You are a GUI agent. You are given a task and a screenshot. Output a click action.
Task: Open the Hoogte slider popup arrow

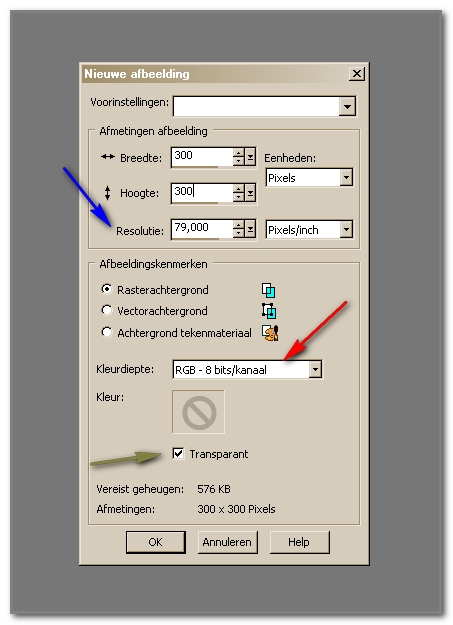click(250, 193)
